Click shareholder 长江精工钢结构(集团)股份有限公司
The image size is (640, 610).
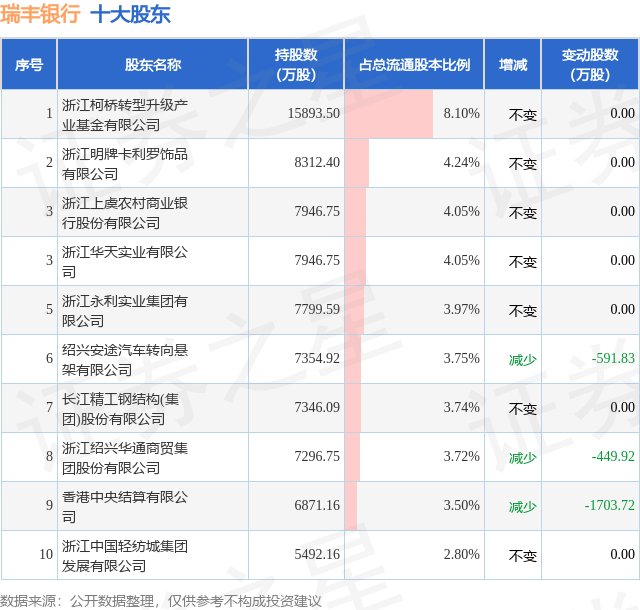click(x=120, y=409)
